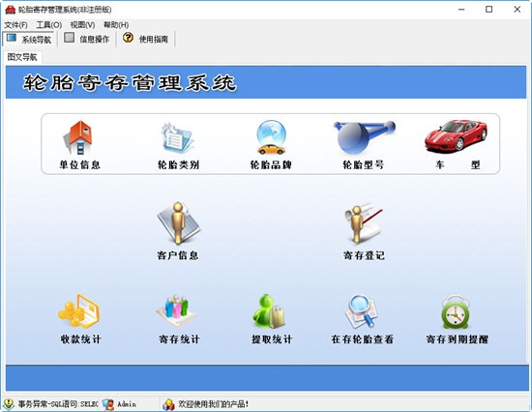Click 使用指南 help toolbar button

click(x=146, y=39)
